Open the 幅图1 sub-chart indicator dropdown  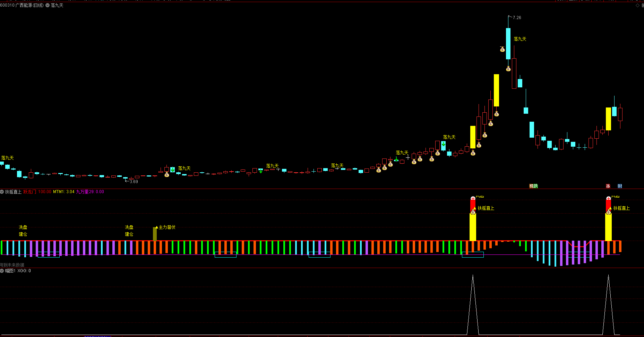(x=2, y=271)
